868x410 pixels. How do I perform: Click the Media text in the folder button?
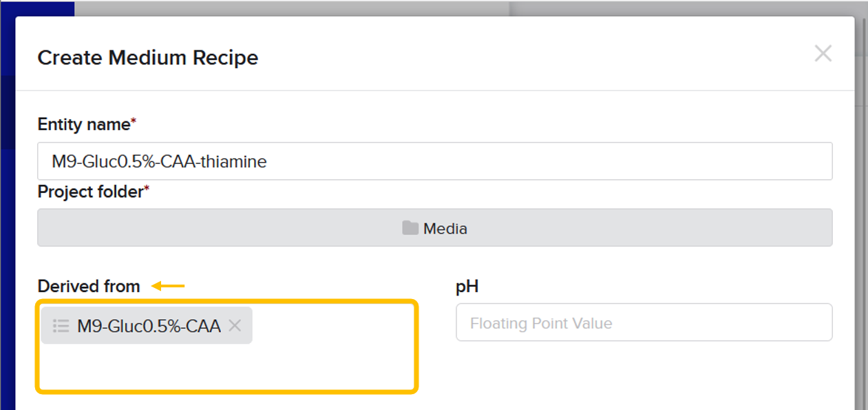tap(445, 228)
